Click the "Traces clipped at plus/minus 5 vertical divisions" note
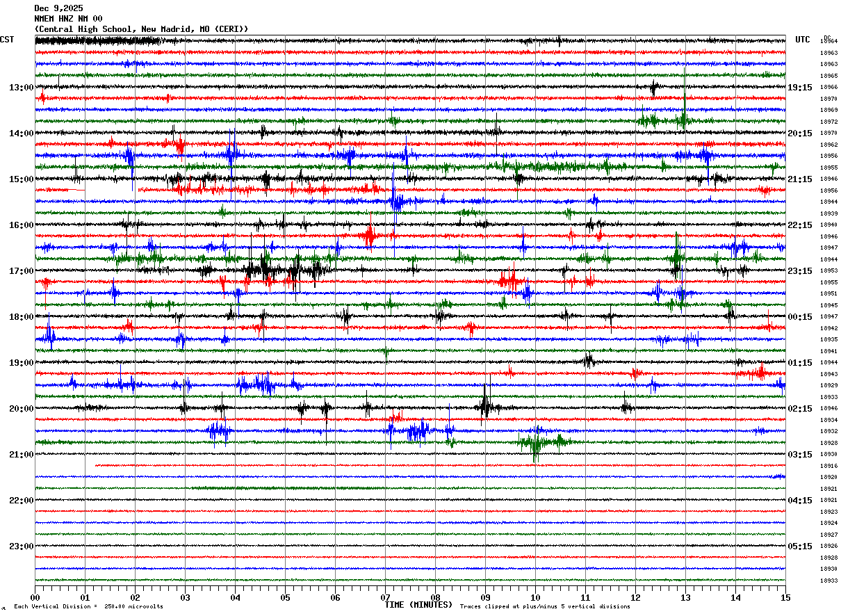Screen dimensions: 841x616 pos(545,607)
